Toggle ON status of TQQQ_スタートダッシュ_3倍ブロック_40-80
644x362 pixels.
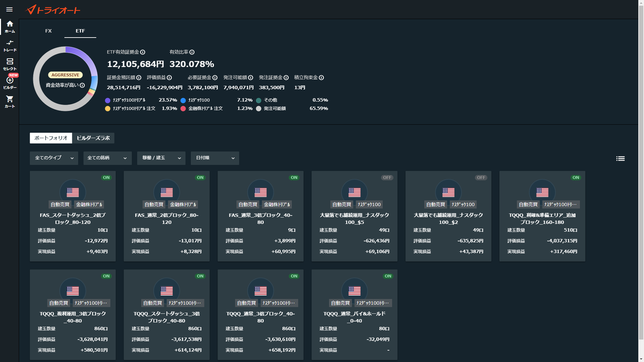coord(200,276)
